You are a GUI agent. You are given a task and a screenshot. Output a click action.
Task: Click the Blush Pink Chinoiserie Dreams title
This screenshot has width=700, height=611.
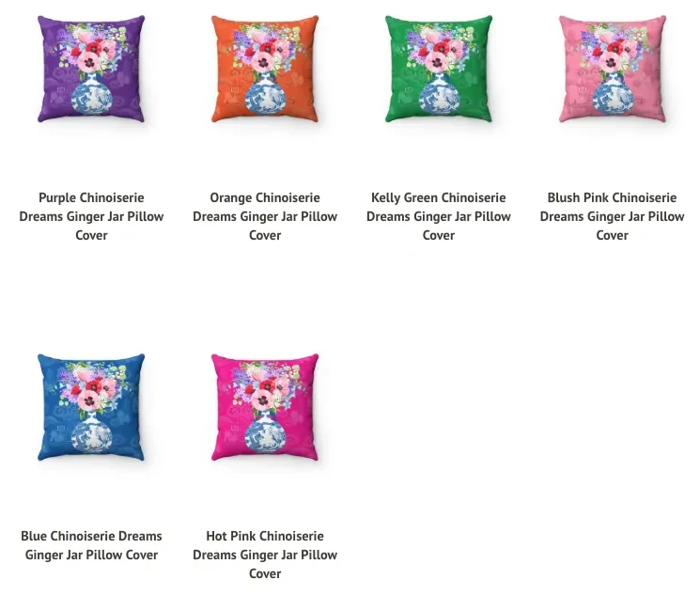click(612, 216)
